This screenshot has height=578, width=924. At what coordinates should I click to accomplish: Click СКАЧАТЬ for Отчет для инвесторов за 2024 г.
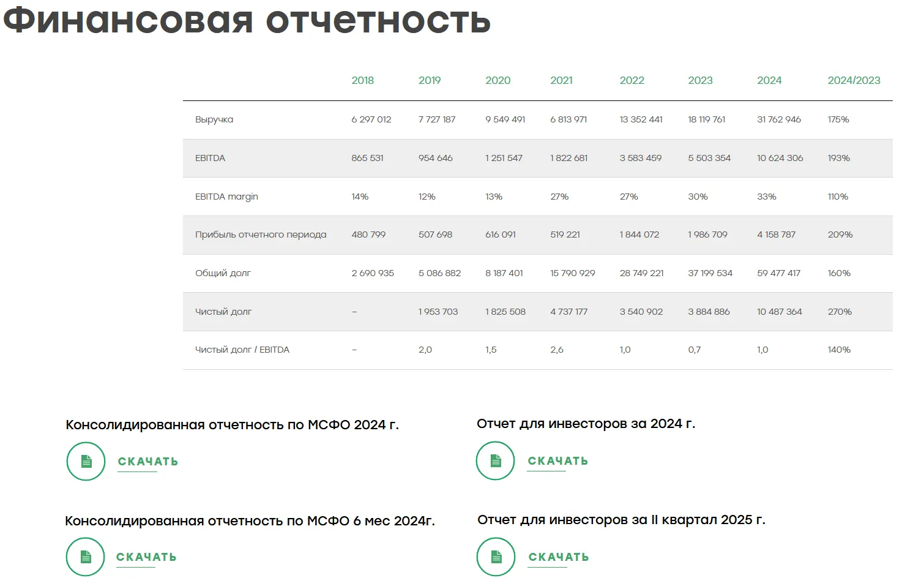tap(558, 461)
